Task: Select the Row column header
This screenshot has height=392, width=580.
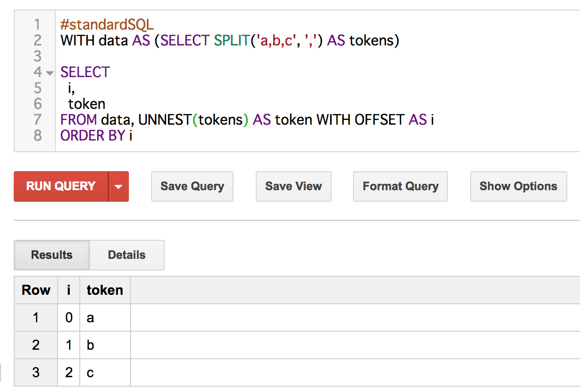Action: pos(35,290)
